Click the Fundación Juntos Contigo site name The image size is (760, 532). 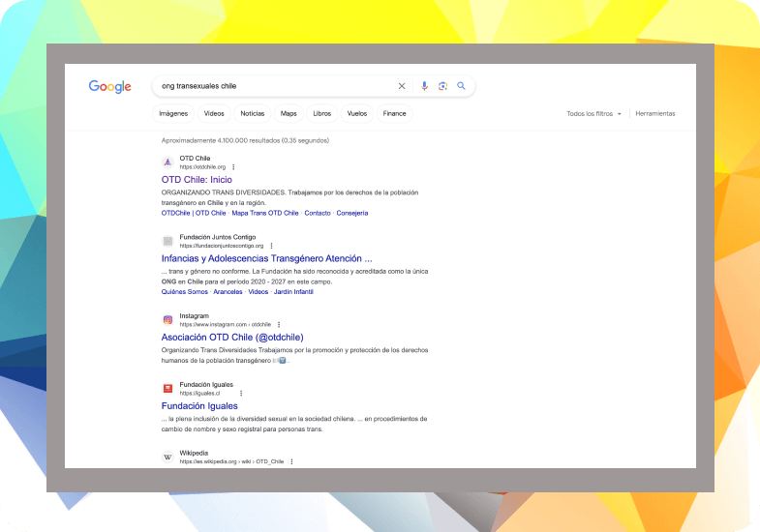tap(218, 237)
